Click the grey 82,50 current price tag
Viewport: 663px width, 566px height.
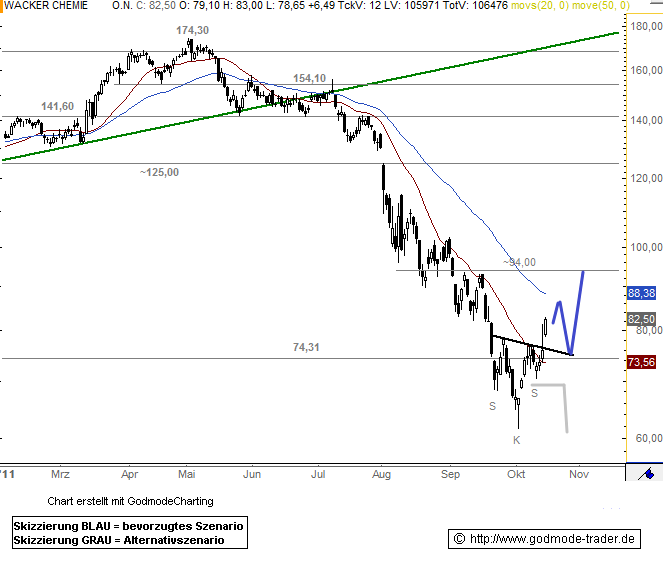[x=640, y=319]
